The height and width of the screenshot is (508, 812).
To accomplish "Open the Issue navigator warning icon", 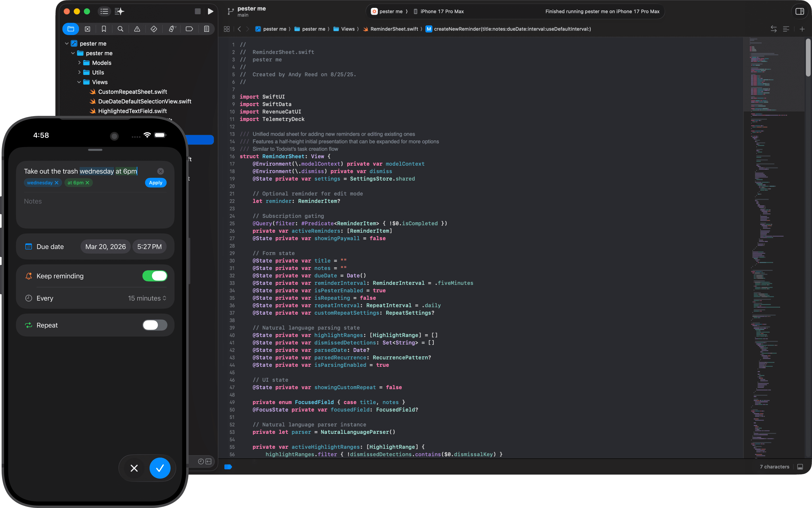I will click(x=137, y=29).
